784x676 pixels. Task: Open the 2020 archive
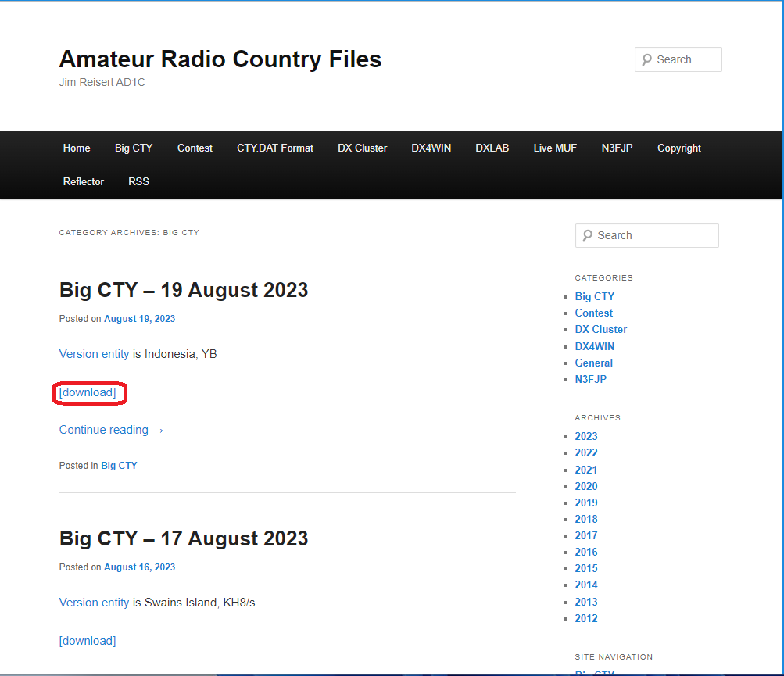click(x=586, y=487)
